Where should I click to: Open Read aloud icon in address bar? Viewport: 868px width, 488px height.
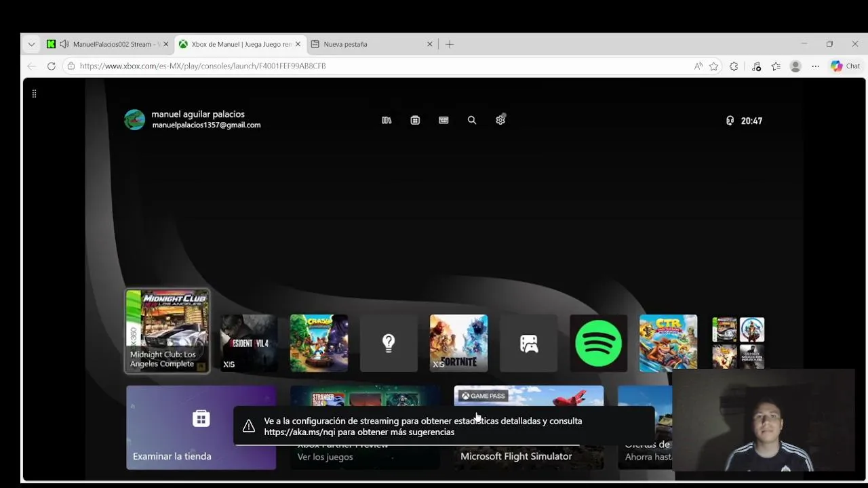click(698, 66)
